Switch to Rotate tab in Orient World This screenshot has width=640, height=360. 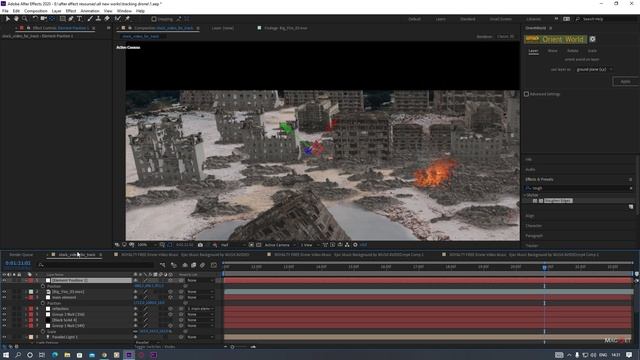(573, 51)
